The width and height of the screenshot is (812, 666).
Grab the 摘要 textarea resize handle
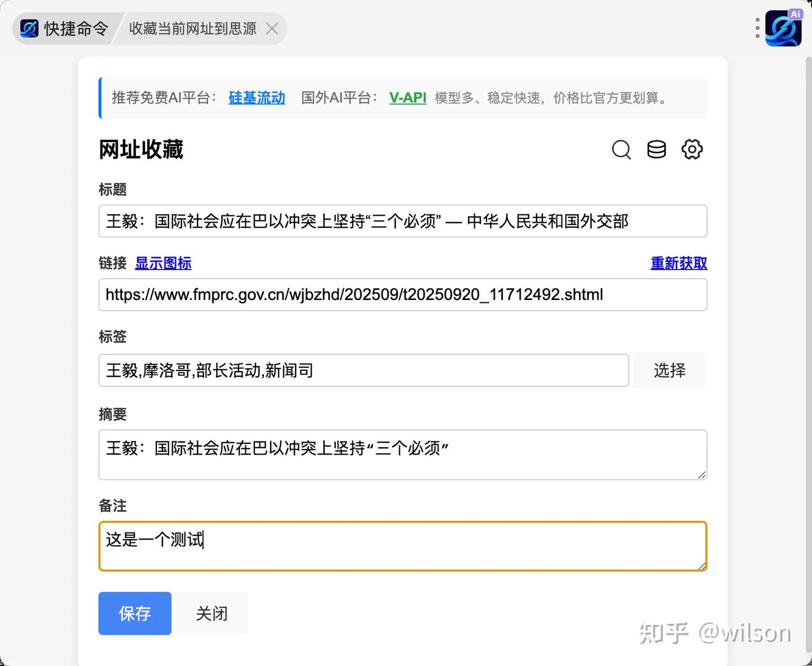[x=701, y=475]
